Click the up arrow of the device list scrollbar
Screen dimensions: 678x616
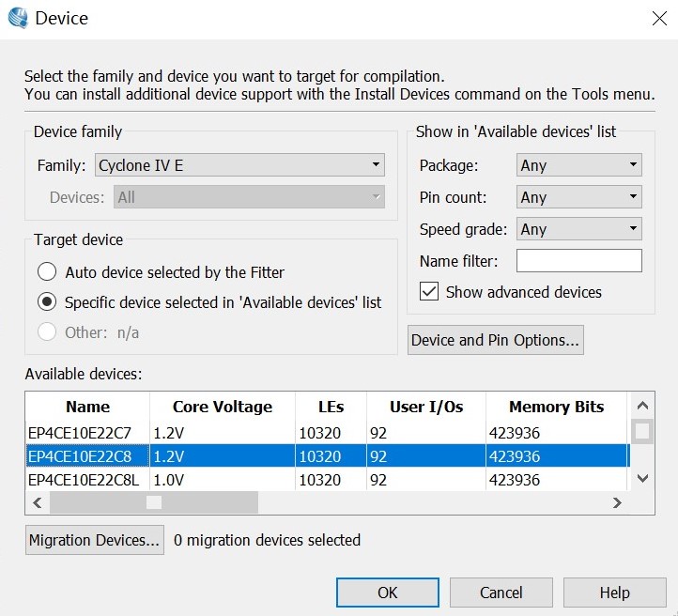(x=642, y=406)
